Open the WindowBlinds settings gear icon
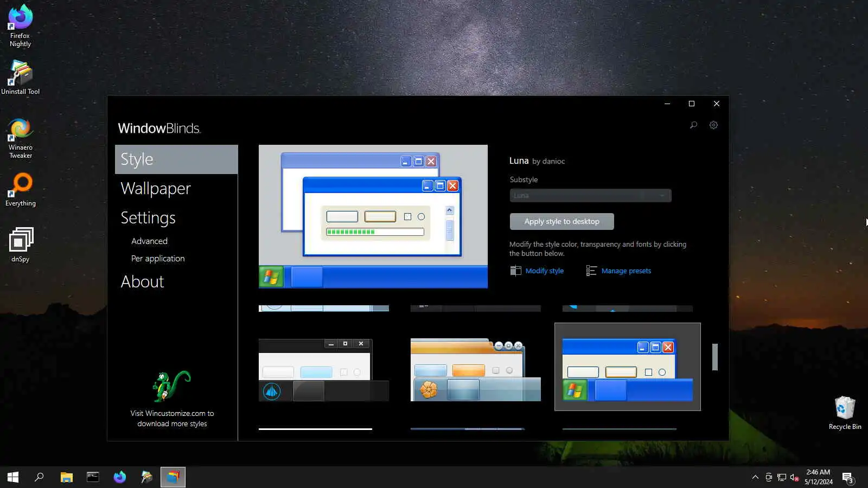Screen dimensions: 868x488 tap(713, 125)
